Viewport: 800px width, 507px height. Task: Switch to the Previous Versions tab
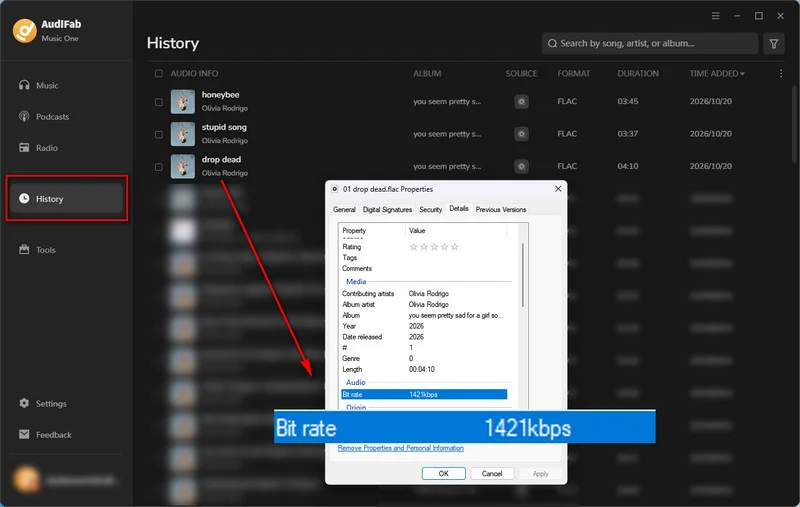501,210
